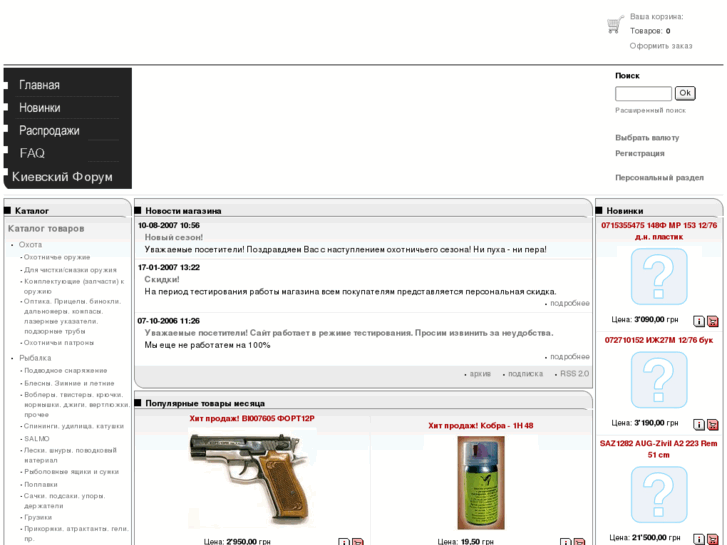Click Каталог товаров heading
The height and width of the screenshot is (545, 727).
point(46,229)
